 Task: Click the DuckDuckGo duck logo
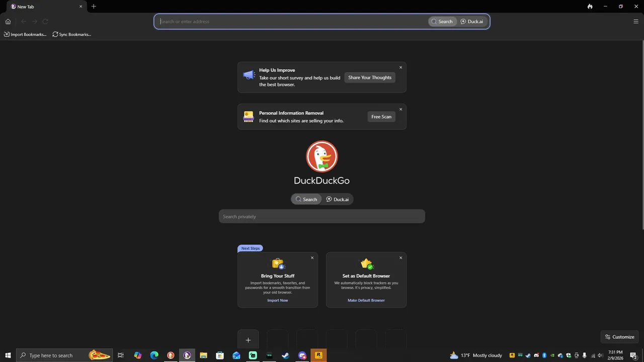pos(322,156)
